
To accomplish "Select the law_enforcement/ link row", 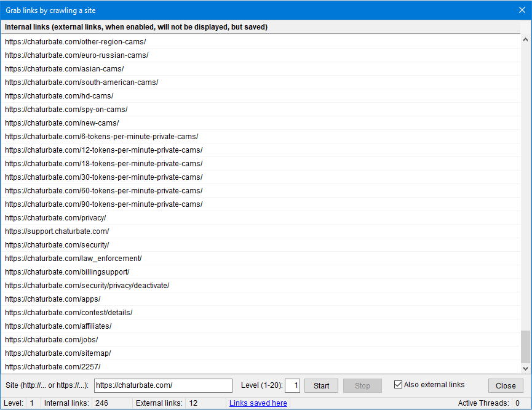I will [261, 259].
